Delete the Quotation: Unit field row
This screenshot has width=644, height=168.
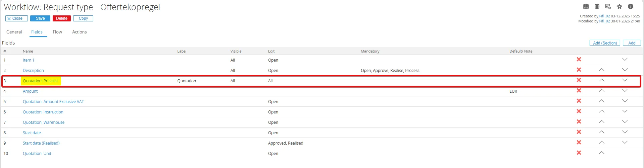(579, 153)
